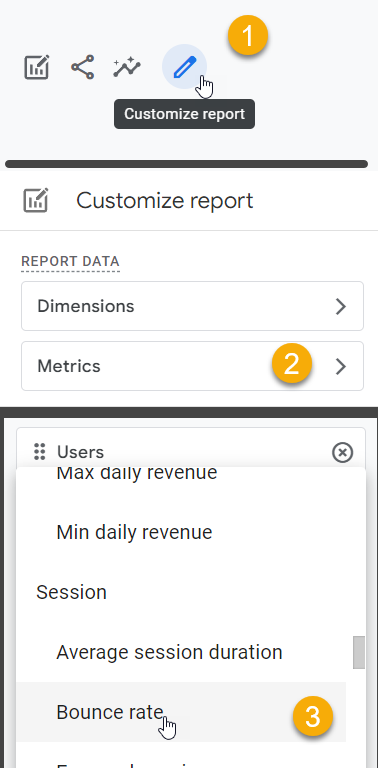Click the drag handle beside Users
Screen dimensions: 378x768
click(40, 452)
